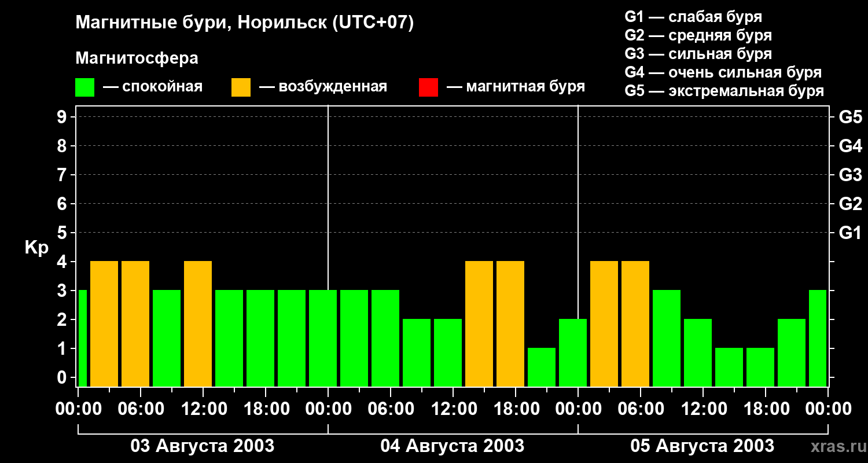Click the "00:00" label starting 04 Августа
This screenshot has height=463, width=868.
328,409
